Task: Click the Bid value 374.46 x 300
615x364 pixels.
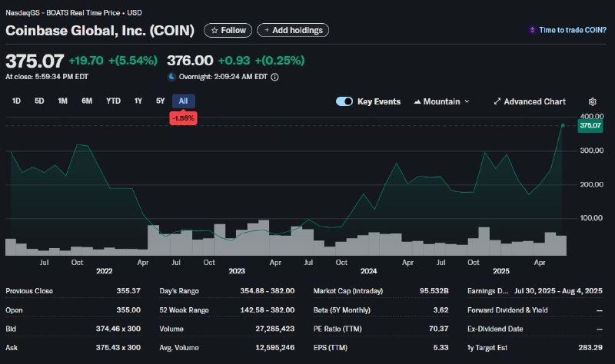Action: (118, 329)
